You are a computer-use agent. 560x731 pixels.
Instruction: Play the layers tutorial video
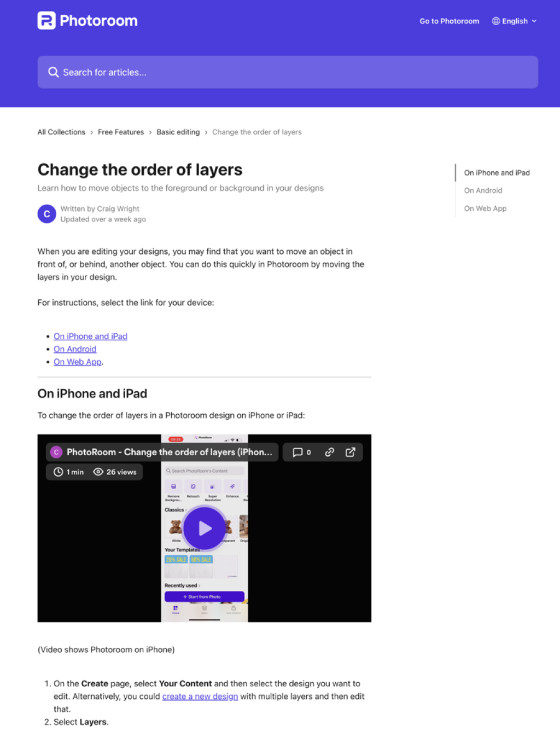click(205, 528)
